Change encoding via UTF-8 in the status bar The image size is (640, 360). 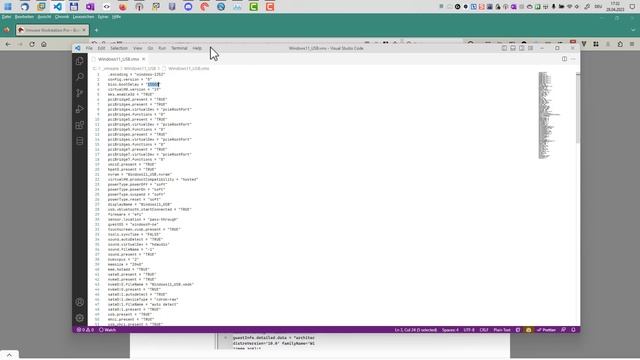[469, 330]
